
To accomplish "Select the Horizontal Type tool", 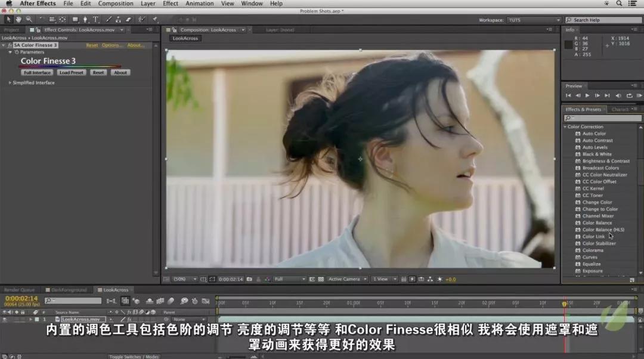I will tap(95, 20).
